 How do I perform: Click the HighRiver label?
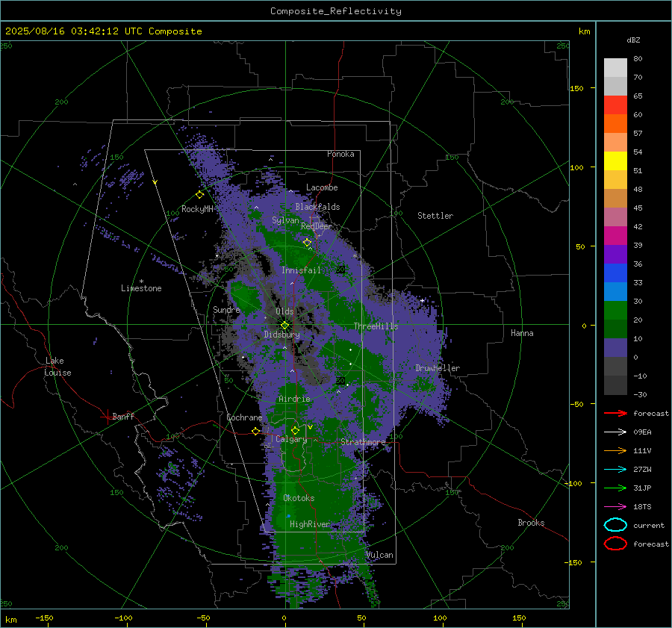[309, 524]
